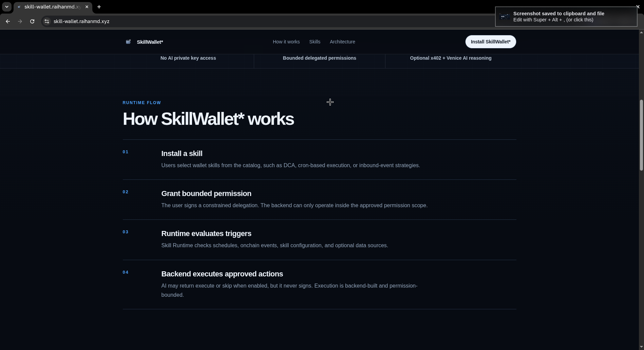The width and height of the screenshot is (644, 350).
Task: Click the browser forward arrow
Action: pos(20,21)
